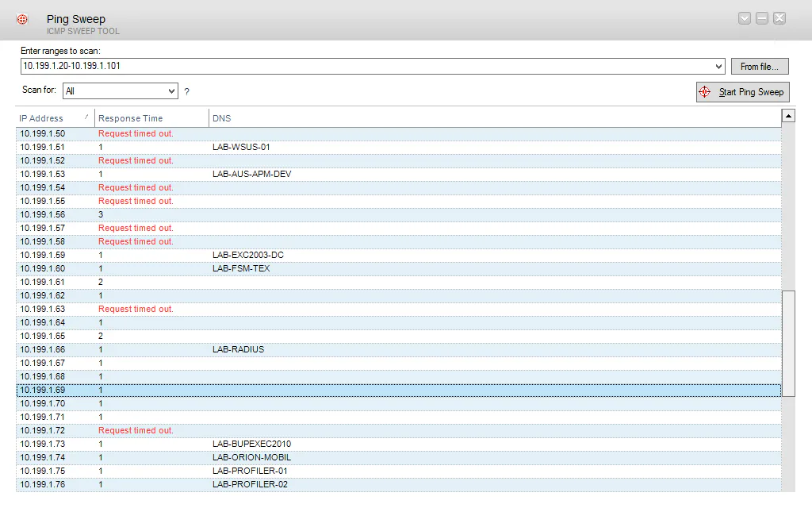812x508 pixels.
Task: Click the LAB-AUS-APM-DEV DNS entry
Action: [251, 174]
